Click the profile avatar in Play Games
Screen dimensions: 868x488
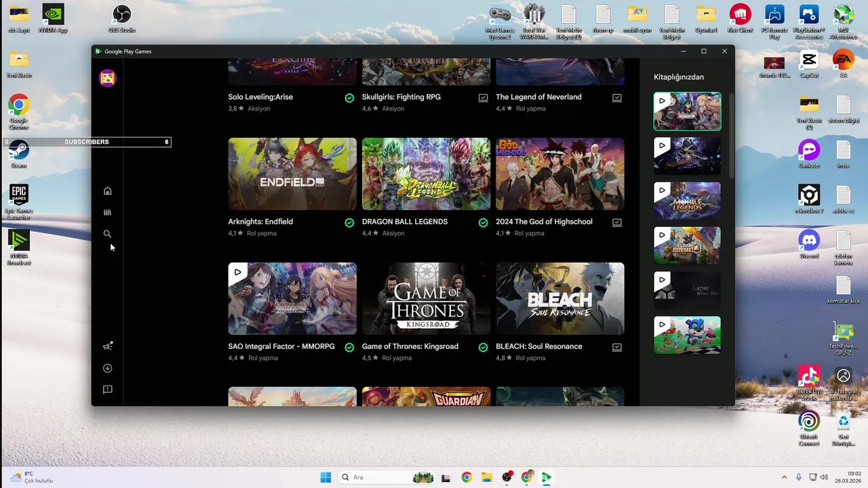pyautogui.click(x=107, y=78)
